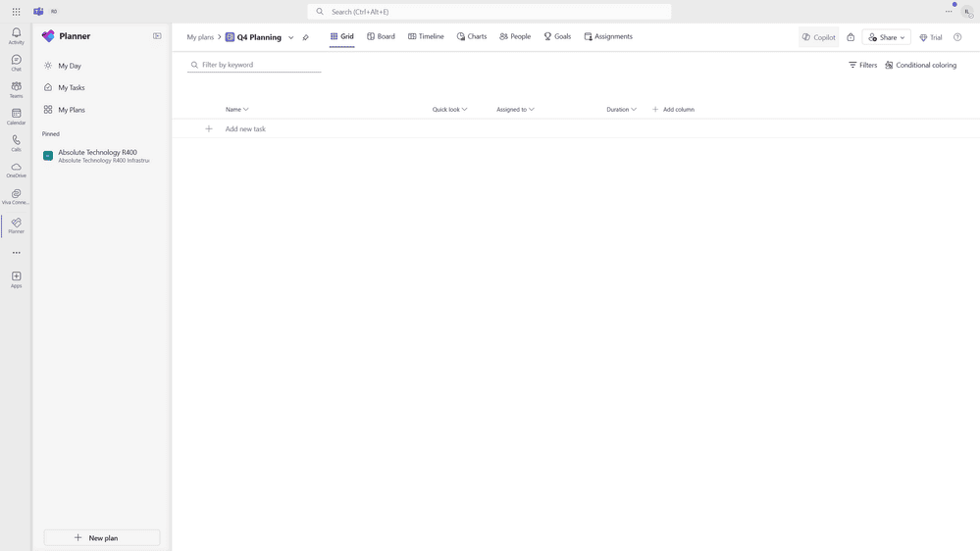Switch to the Board tab
Image resolution: width=980 pixels, height=551 pixels.
pyautogui.click(x=381, y=37)
